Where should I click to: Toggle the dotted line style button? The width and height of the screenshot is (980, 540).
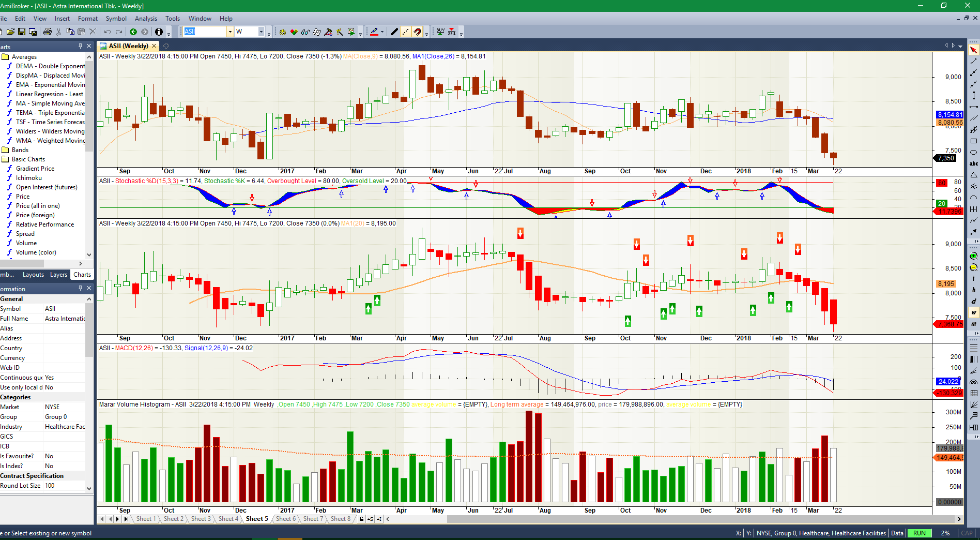pyautogui.click(x=406, y=32)
